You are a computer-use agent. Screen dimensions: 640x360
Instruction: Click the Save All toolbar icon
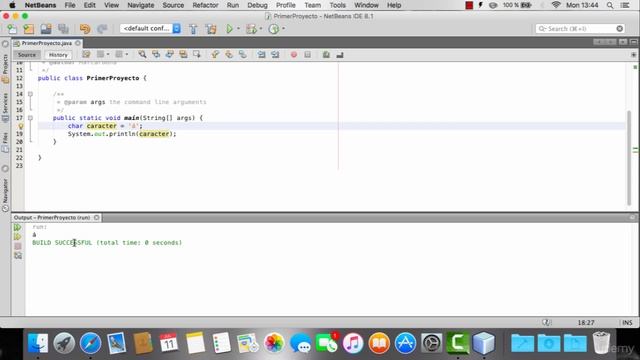(63, 29)
